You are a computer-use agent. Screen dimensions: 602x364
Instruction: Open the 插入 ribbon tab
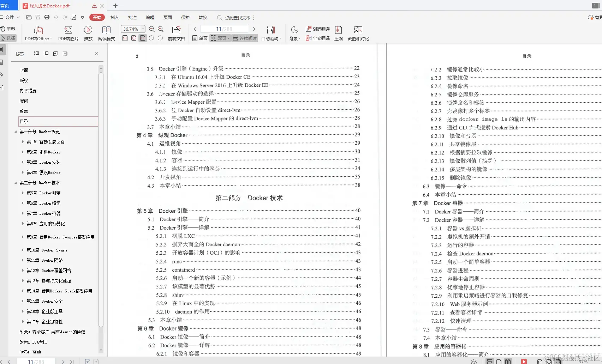(x=114, y=17)
